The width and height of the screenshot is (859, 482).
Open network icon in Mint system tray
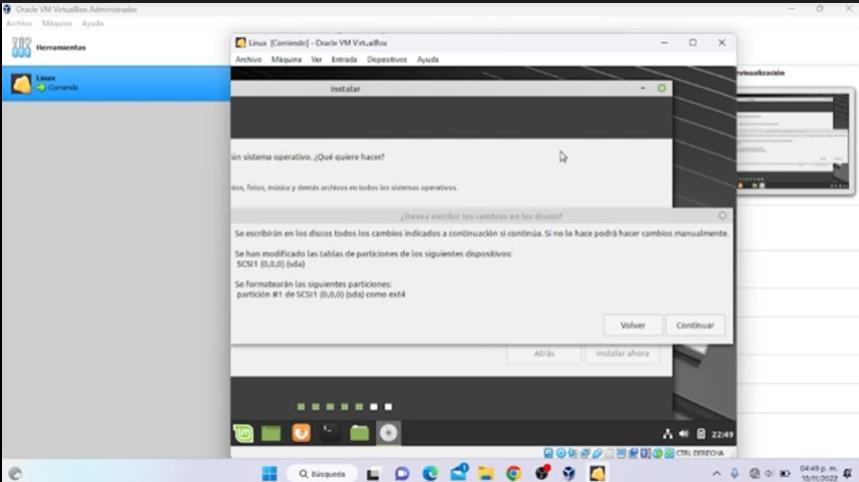(x=667, y=434)
